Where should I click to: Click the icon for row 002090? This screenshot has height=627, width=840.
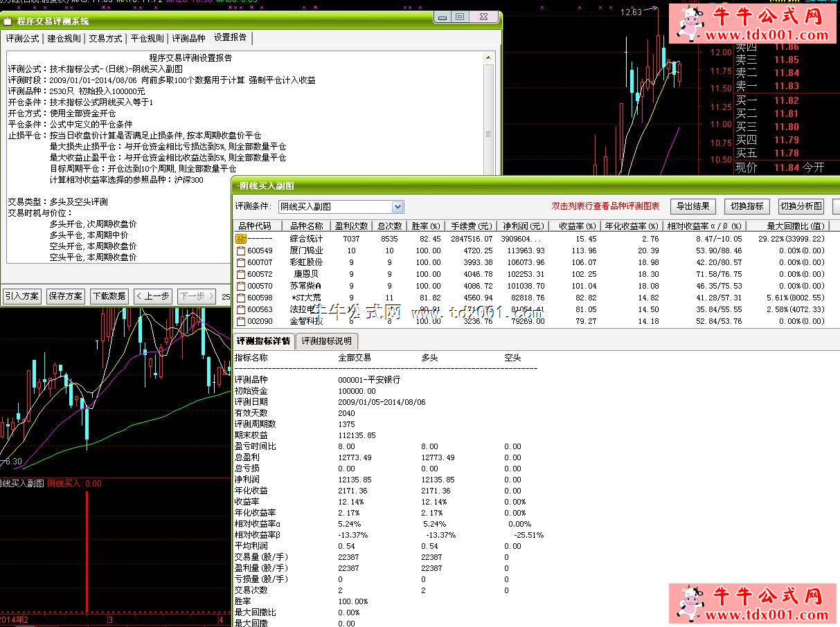click(241, 321)
